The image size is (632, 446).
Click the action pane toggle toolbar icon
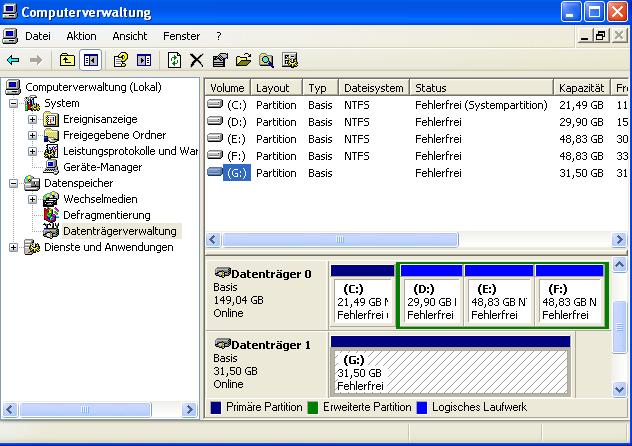click(144, 60)
